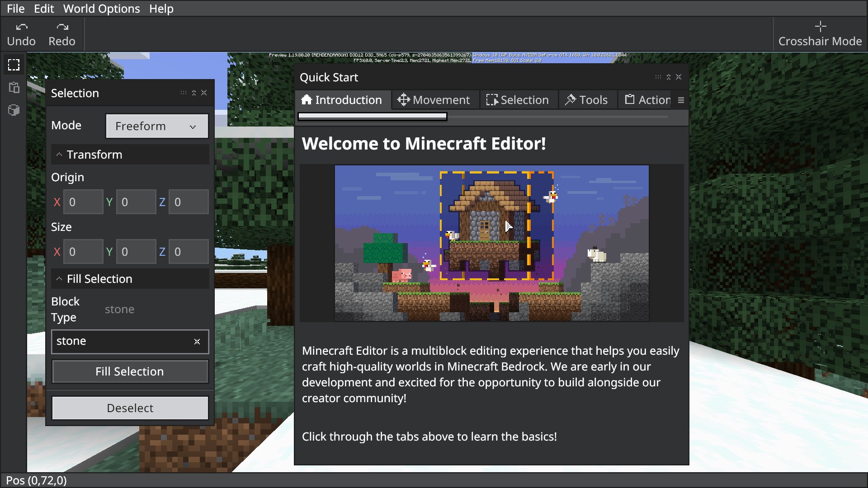
Task: Open the World Options menu
Action: click(101, 9)
